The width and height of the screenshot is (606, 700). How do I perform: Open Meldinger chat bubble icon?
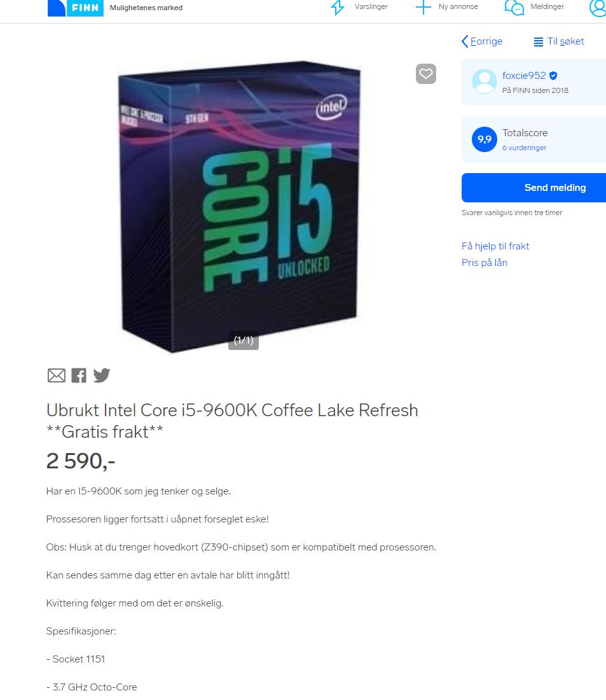coord(514,8)
